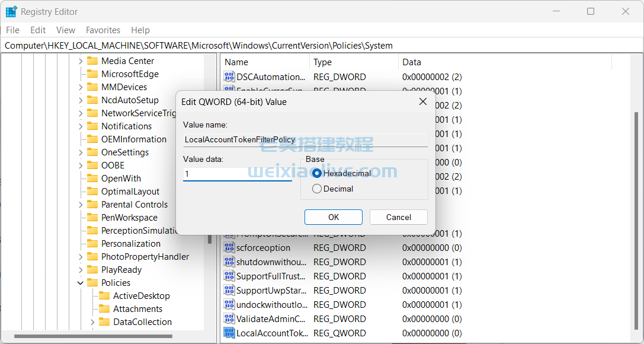
Task: Select the Decimal base option
Action: point(317,189)
